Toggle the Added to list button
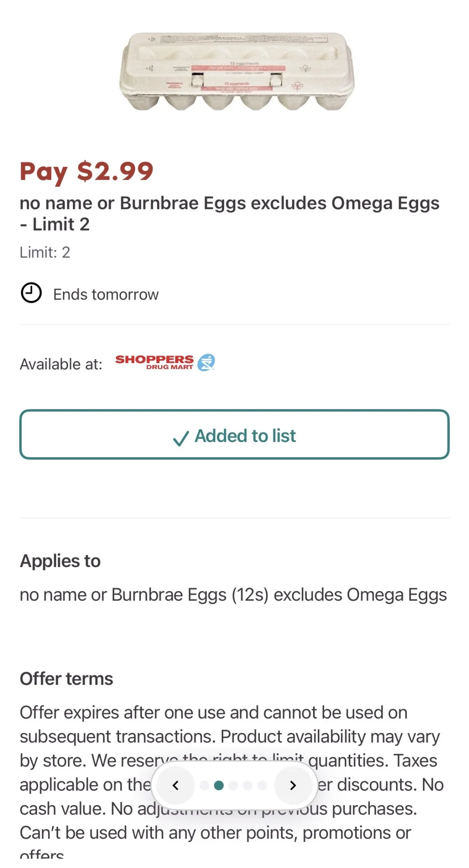Viewport: 469px width, 868px height. pos(234,435)
